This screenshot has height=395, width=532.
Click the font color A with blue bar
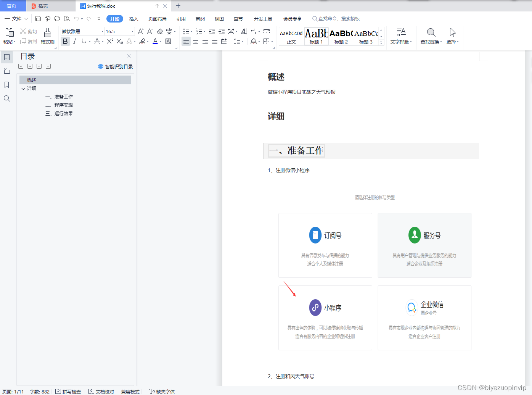tap(155, 41)
